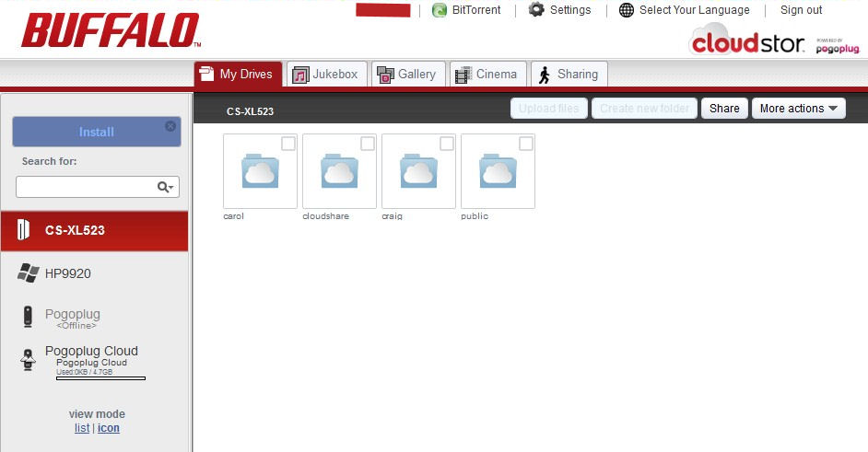Click the Cinema film strip icon
The width and height of the screenshot is (868, 452).
(463, 75)
